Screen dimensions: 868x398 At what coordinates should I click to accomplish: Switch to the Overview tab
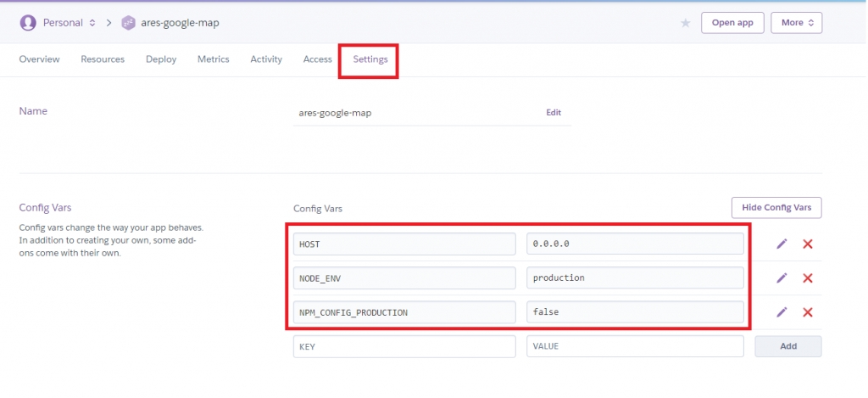click(39, 59)
